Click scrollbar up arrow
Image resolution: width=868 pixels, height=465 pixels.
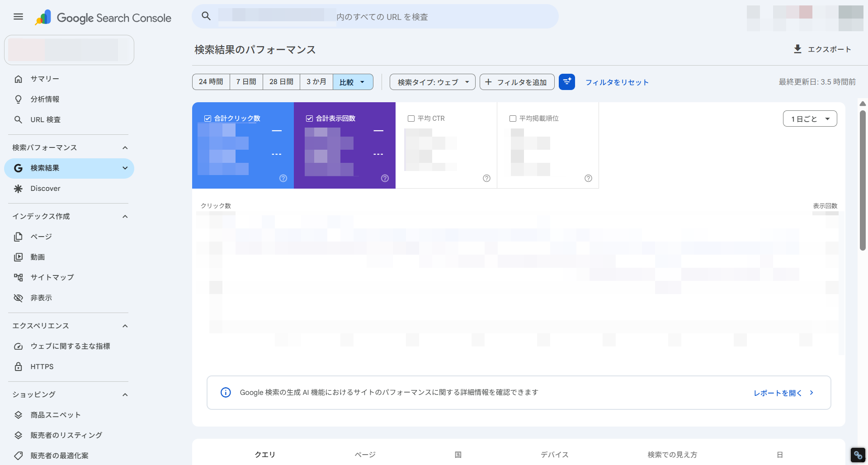click(x=863, y=104)
